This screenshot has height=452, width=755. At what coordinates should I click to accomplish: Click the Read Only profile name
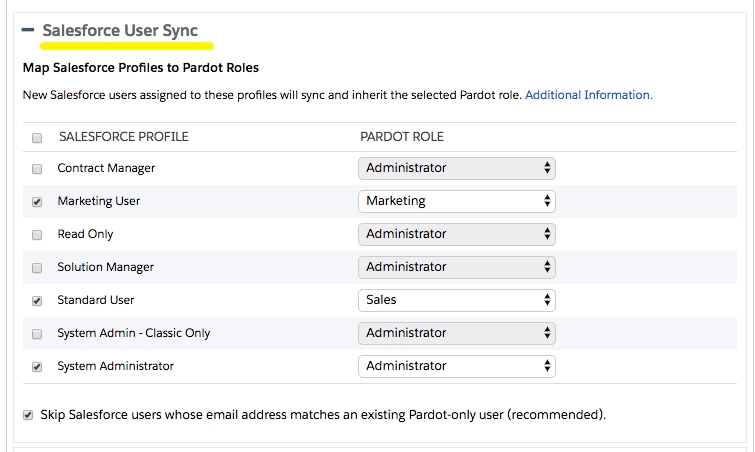(x=85, y=234)
